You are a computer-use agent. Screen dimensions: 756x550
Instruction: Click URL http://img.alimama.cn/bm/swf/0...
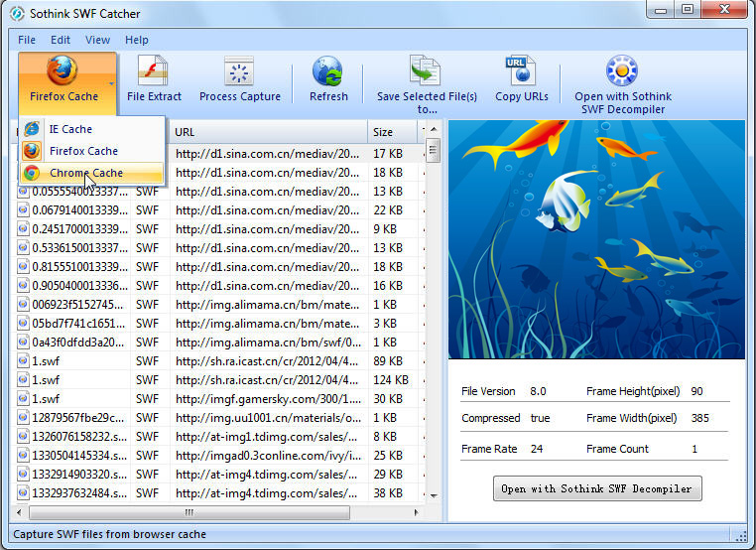coord(268,343)
